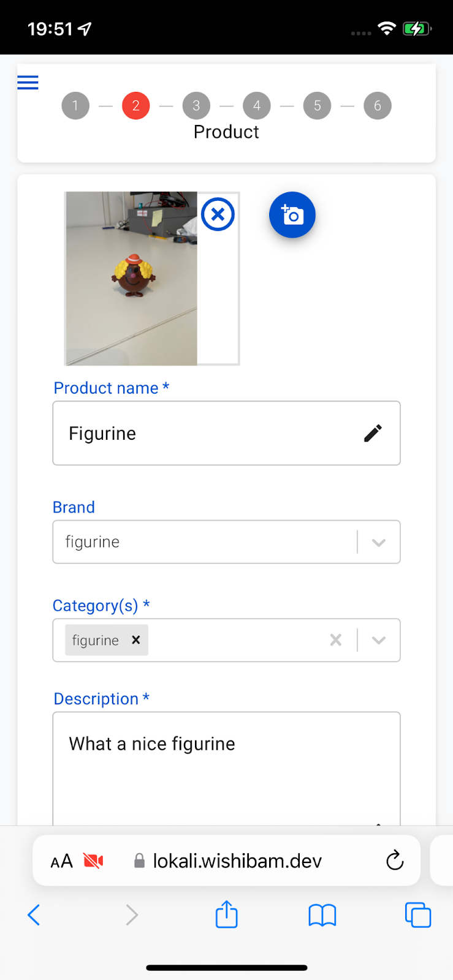Reload the page
This screenshot has height=980, width=453.
click(395, 861)
